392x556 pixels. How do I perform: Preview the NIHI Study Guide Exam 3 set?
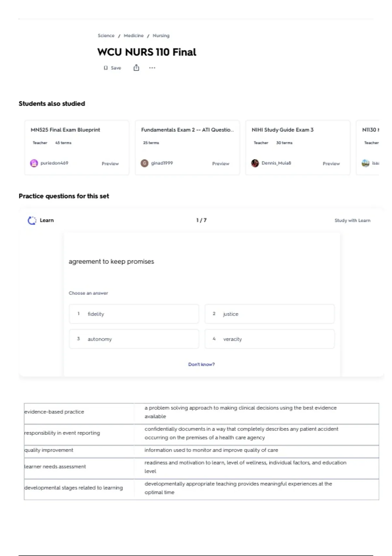[331, 164]
